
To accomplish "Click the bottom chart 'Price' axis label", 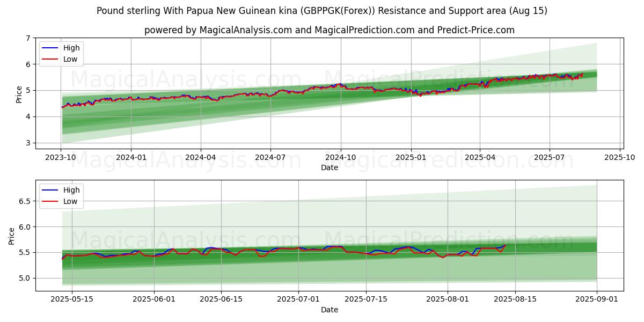I will click(12, 236).
